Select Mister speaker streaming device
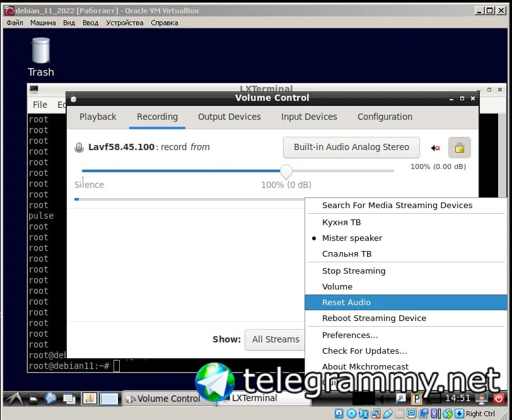Viewport: 512px width, 420px height. tap(406, 238)
